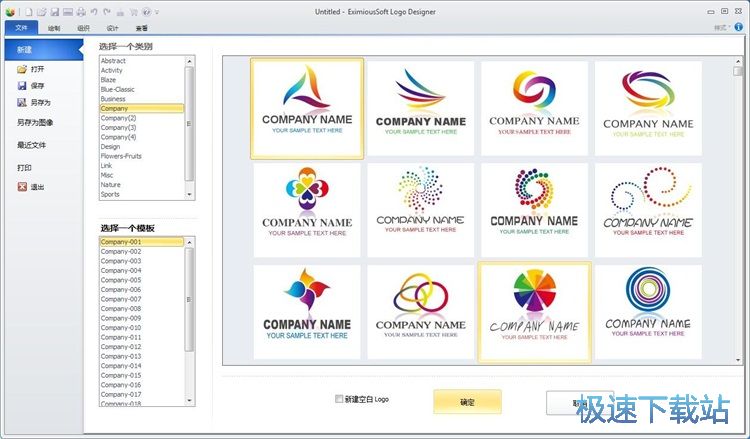Click the New document icon in quick toolbar
Viewport: 750px width, 439px height.
tap(29, 12)
